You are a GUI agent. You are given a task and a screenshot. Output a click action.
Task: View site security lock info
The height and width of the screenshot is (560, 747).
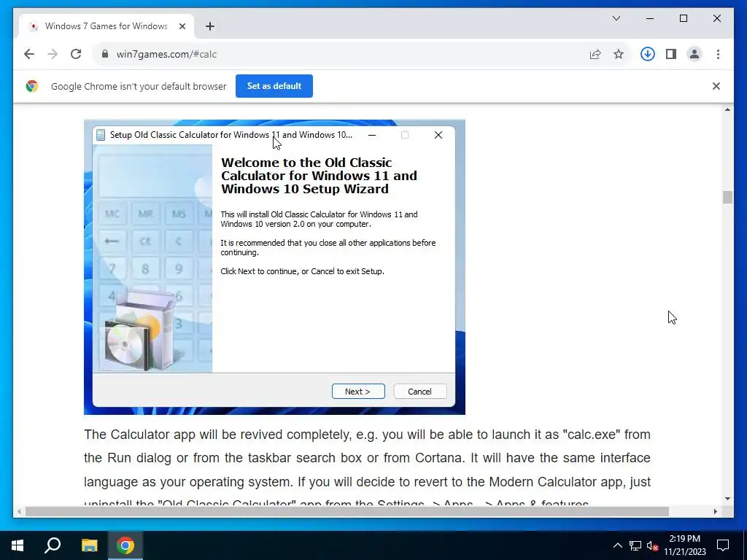105,54
